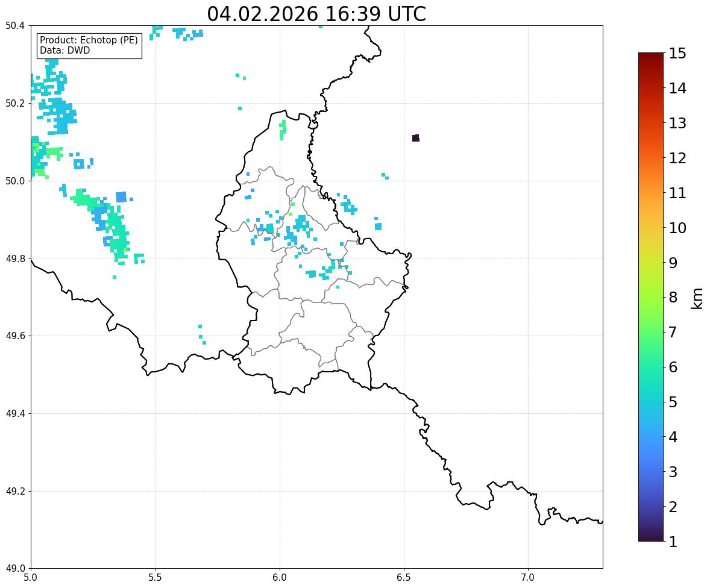Click the colorbar tick label "6"
This screenshot has height=588, width=710.
pos(673,367)
